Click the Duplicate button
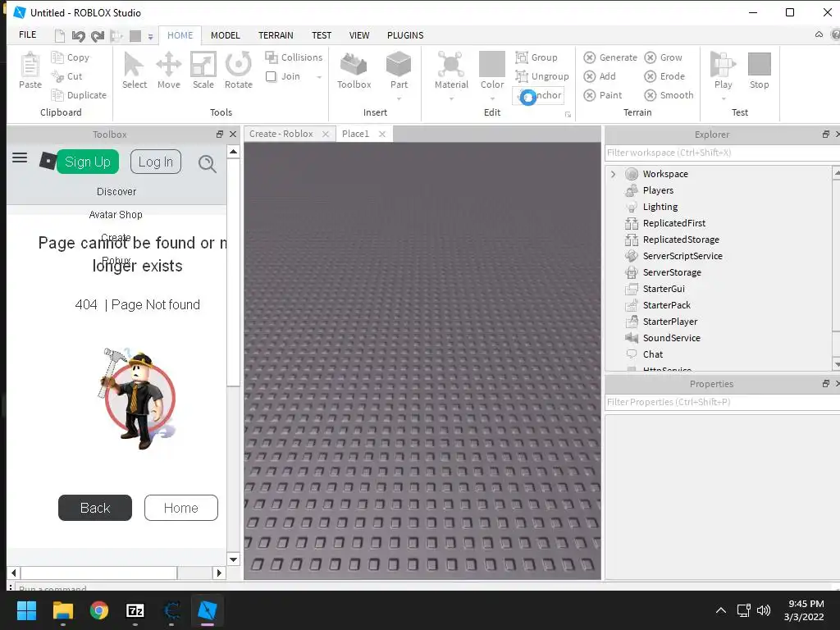 tap(79, 95)
